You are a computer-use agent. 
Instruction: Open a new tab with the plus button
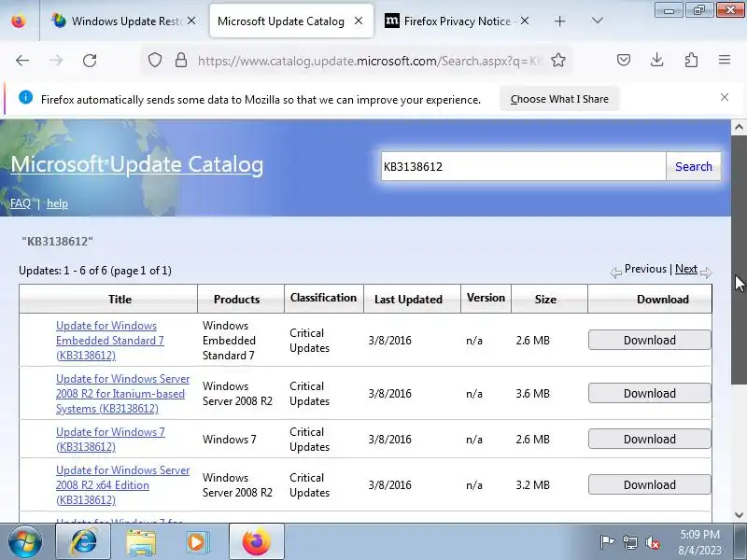[x=559, y=21]
